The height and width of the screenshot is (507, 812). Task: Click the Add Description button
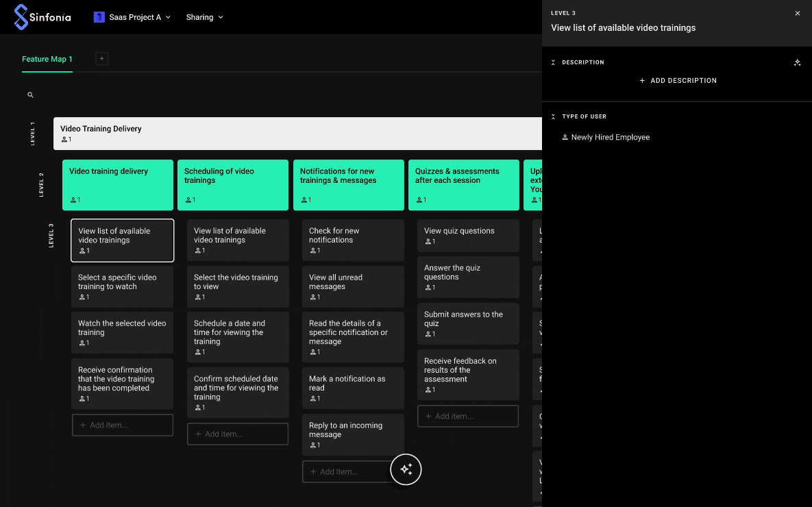[678, 81]
